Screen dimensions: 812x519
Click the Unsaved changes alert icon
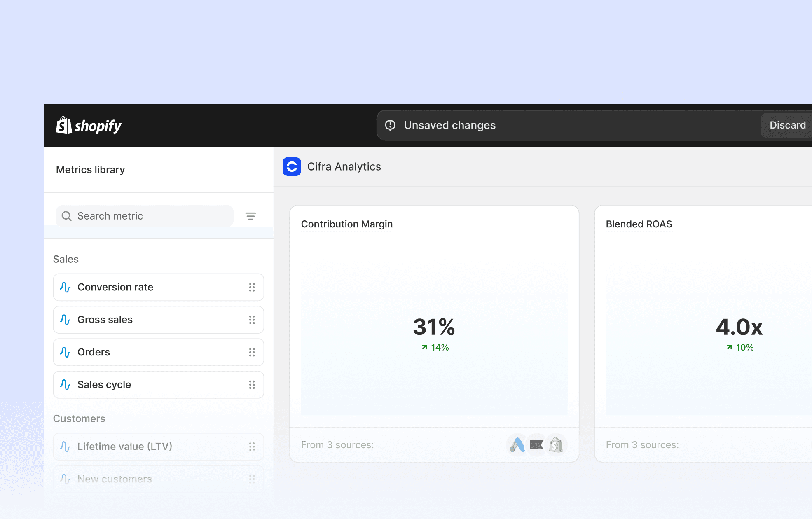point(390,125)
